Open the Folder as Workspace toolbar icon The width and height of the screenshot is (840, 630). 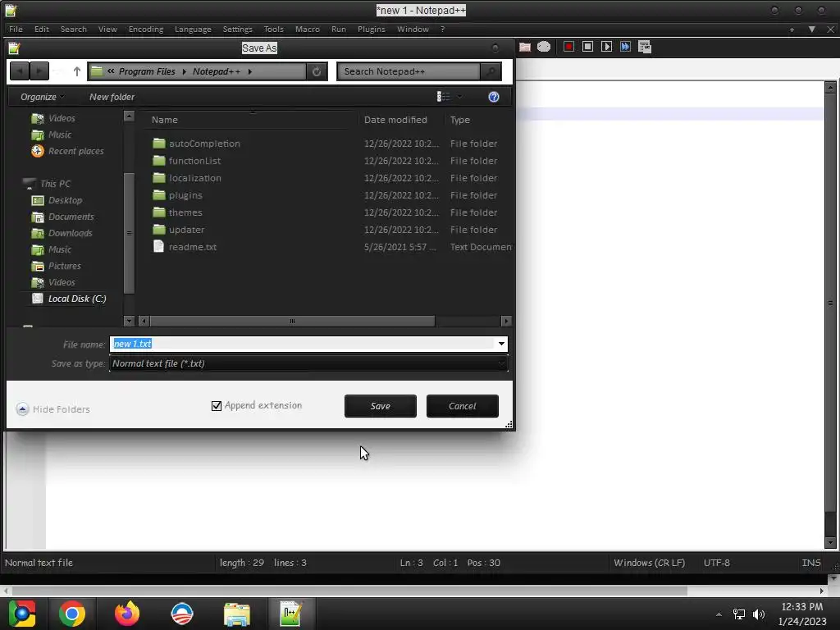[x=525, y=47]
